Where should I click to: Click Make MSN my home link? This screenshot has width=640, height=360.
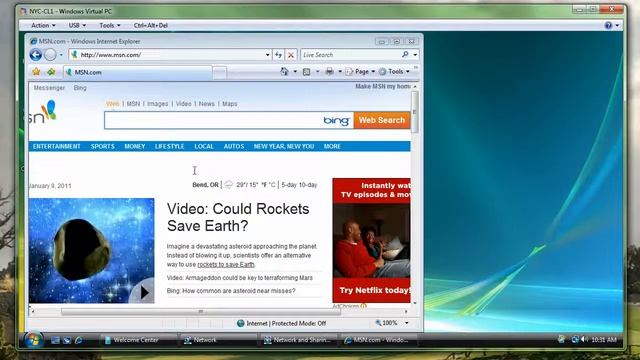(x=383, y=87)
